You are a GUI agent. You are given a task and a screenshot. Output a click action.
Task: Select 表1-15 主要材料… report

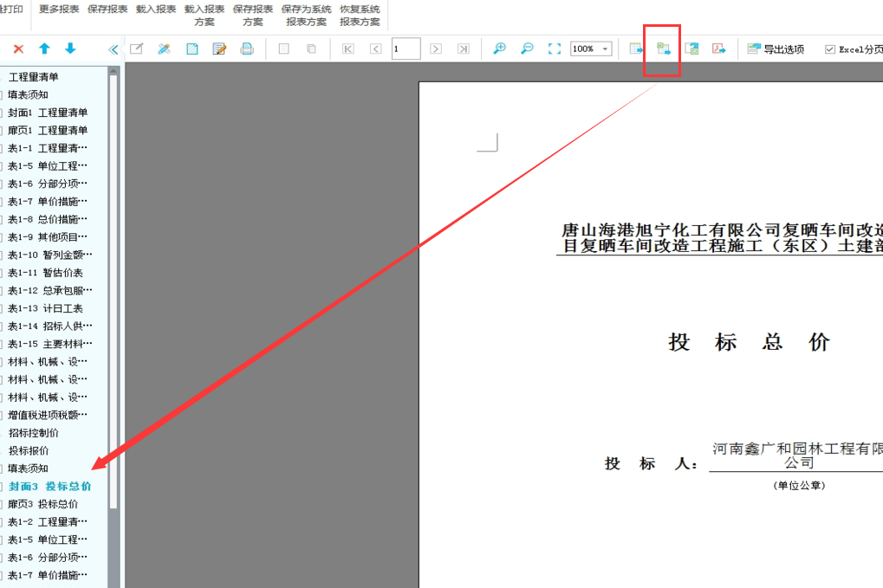(x=50, y=345)
